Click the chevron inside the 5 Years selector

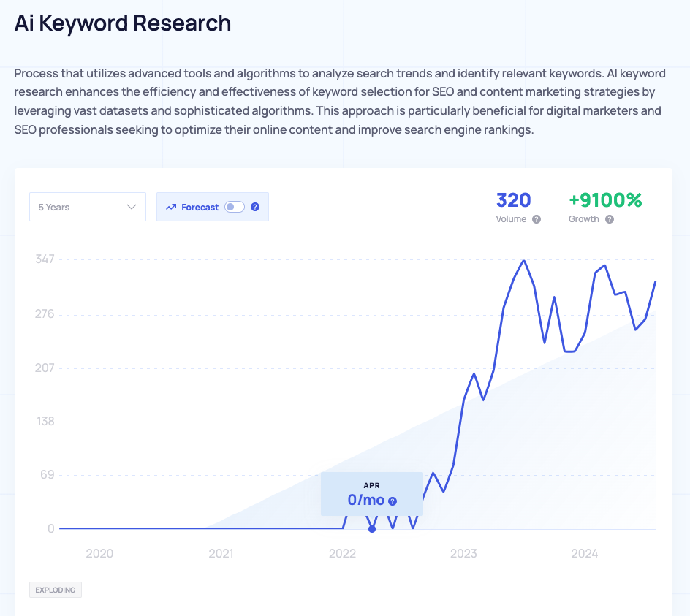131,207
